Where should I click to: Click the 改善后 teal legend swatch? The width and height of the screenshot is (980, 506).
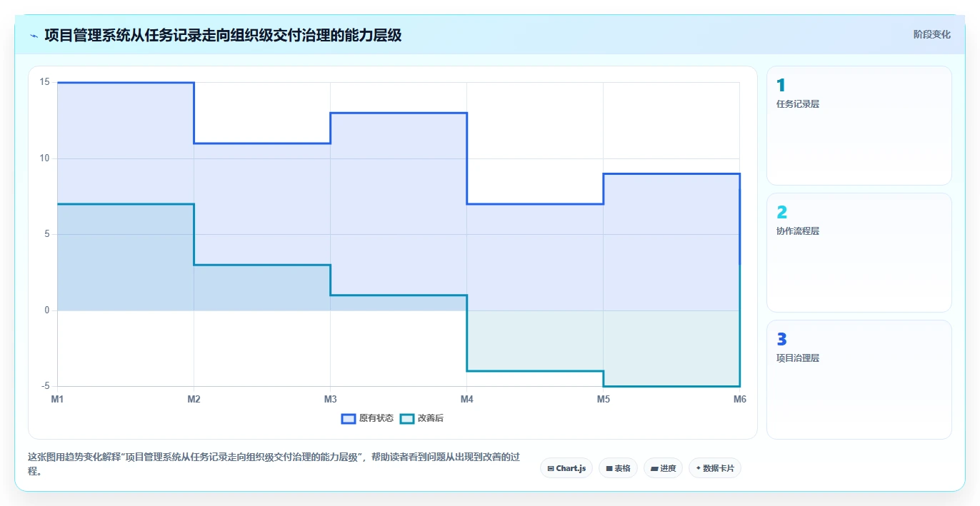(x=406, y=418)
